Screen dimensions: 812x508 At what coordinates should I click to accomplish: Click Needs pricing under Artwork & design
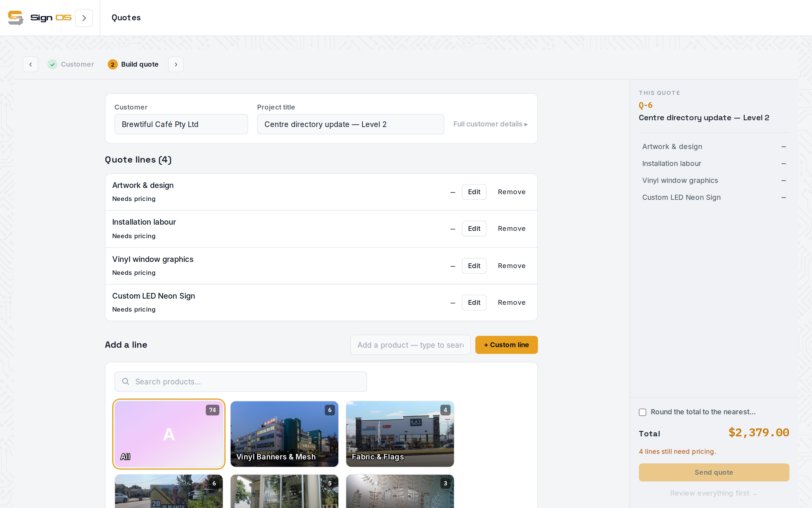click(x=134, y=199)
